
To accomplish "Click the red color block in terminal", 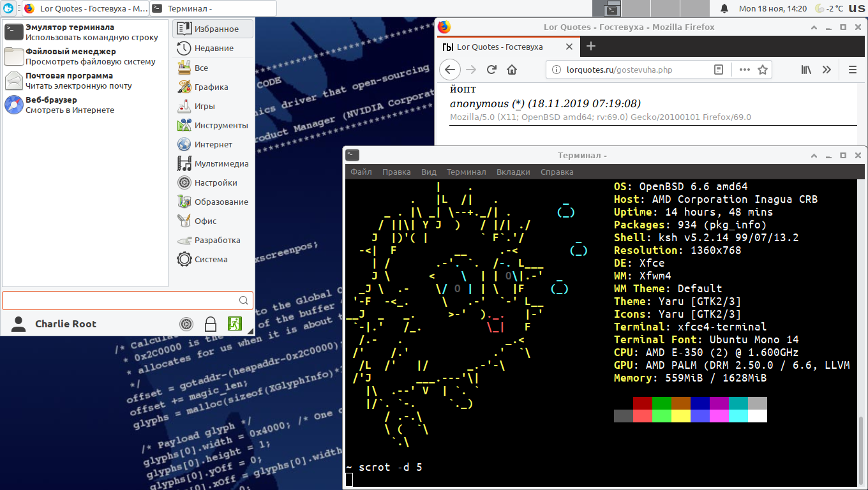I will point(643,403).
